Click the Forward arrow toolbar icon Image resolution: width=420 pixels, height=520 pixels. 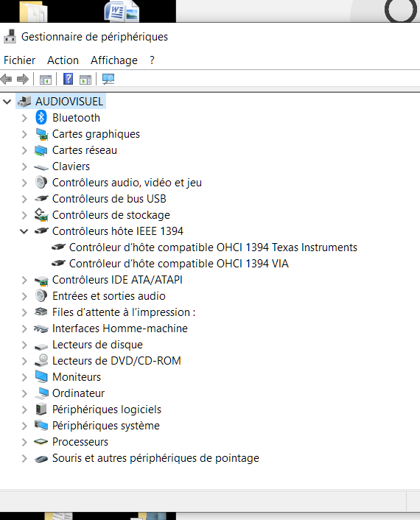click(x=23, y=80)
